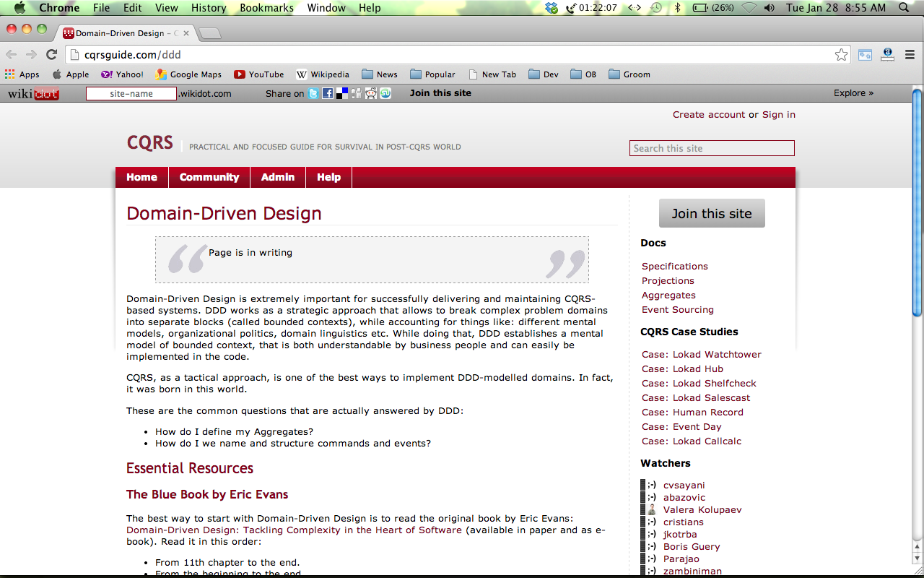Open the Community navigation menu
The height and width of the screenshot is (578, 924).
[209, 177]
